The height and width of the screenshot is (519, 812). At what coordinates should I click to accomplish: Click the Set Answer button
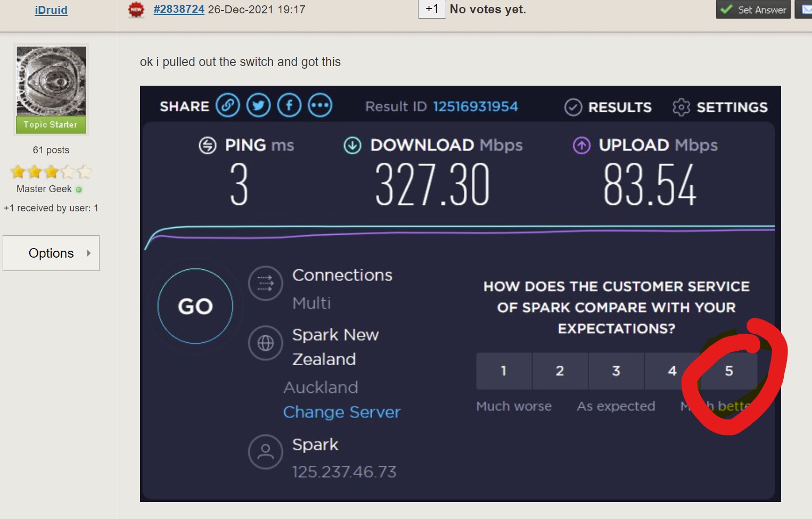tap(753, 10)
